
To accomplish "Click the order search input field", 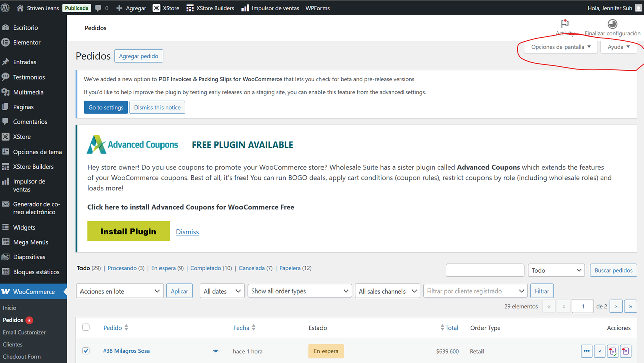I will [485, 270].
